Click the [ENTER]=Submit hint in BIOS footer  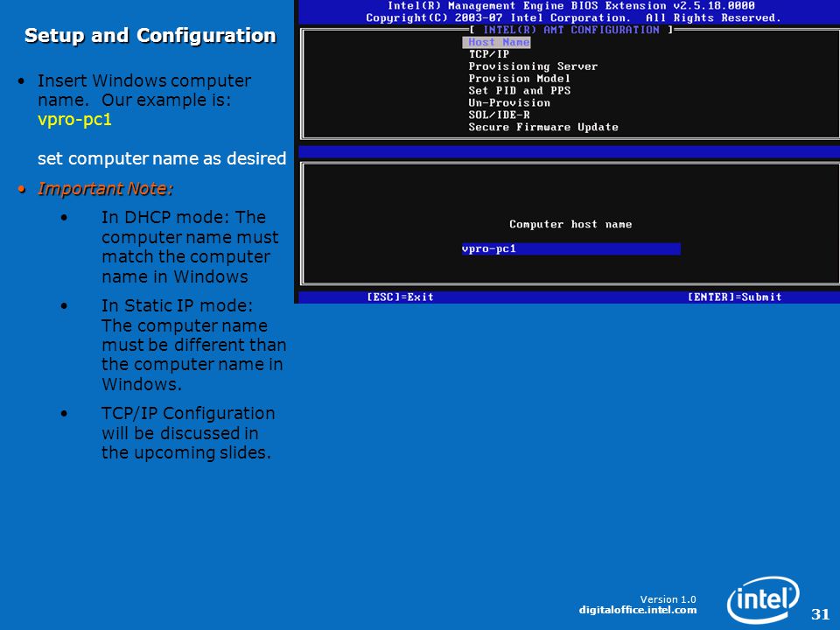click(x=734, y=297)
